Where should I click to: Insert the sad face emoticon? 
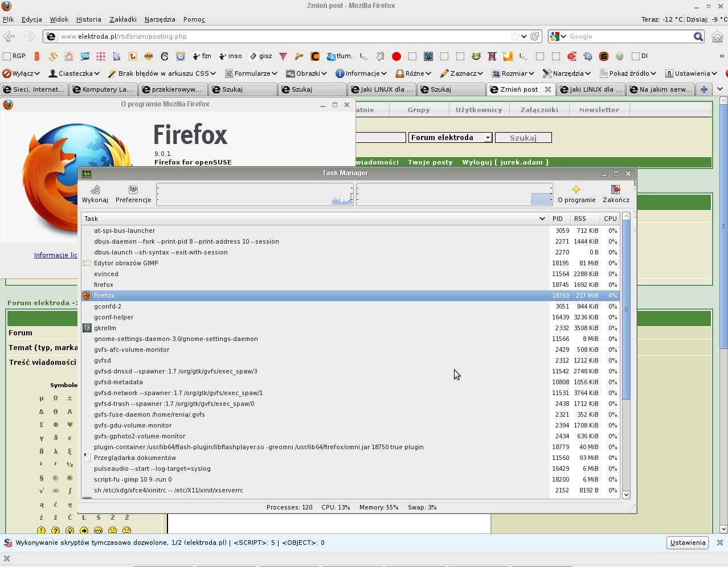pos(126,531)
